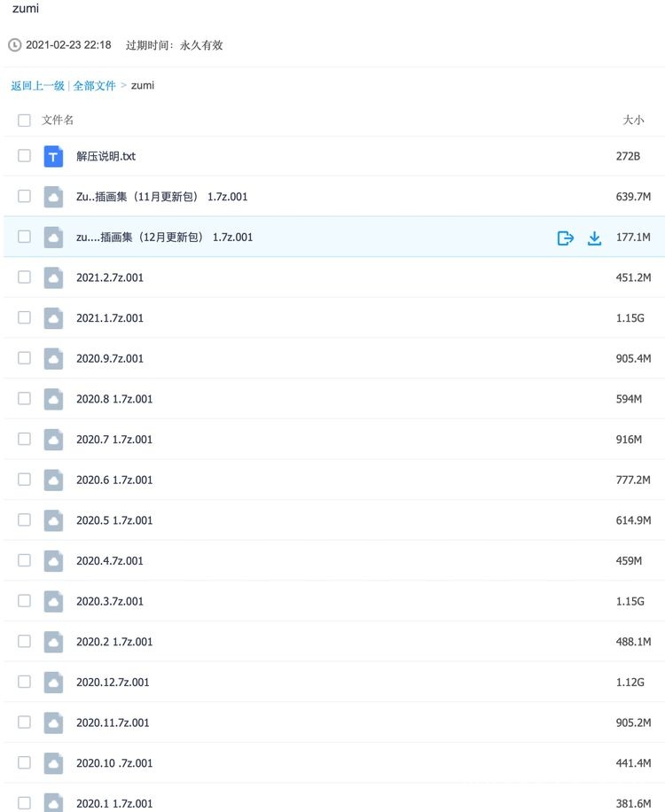The width and height of the screenshot is (665, 812).
Task: Click the file icon for 2020.12.7z.001
Action: click(x=53, y=682)
